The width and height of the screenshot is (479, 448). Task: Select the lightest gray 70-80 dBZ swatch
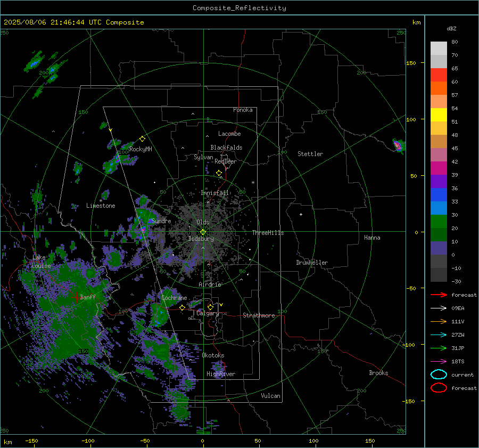pos(439,48)
